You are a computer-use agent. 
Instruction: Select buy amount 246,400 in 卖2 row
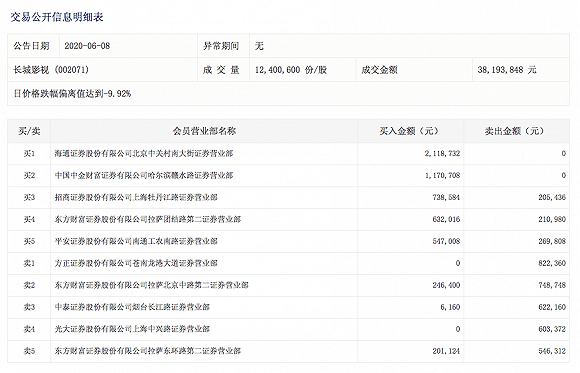446,285
